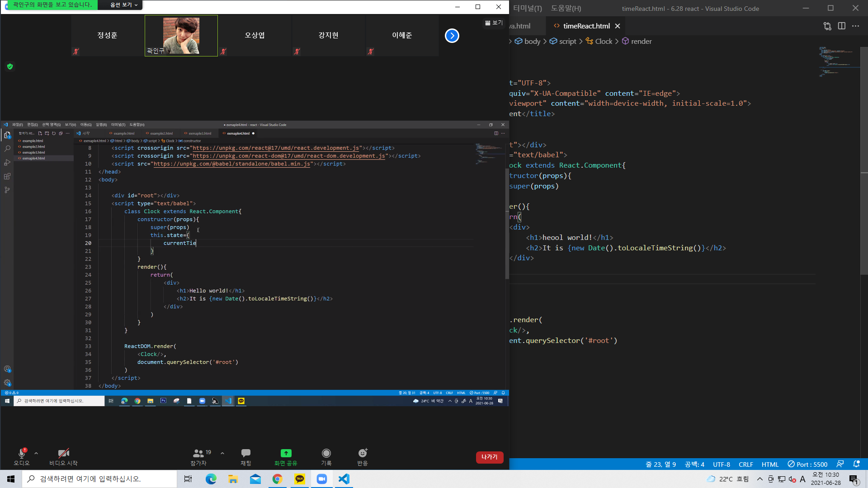Click the green encryption shield icon
The height and width of the screenshot is (488, 868).
click(x=10, y=66)
